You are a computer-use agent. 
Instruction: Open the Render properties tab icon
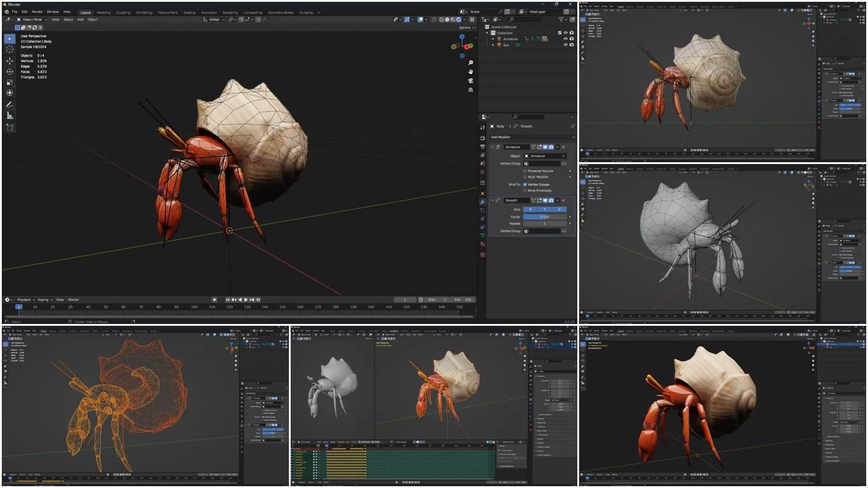click(x=482, y=138)
